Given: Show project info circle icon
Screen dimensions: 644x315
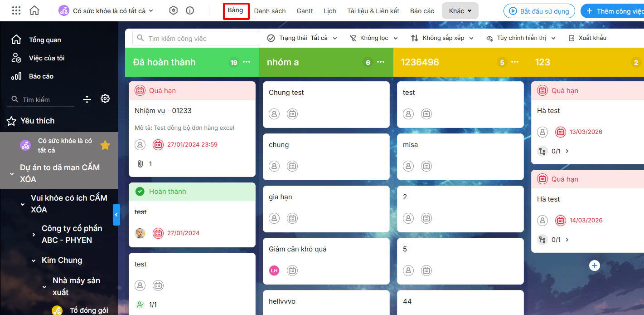Looking at the screenshot, I should pos(190,10).
